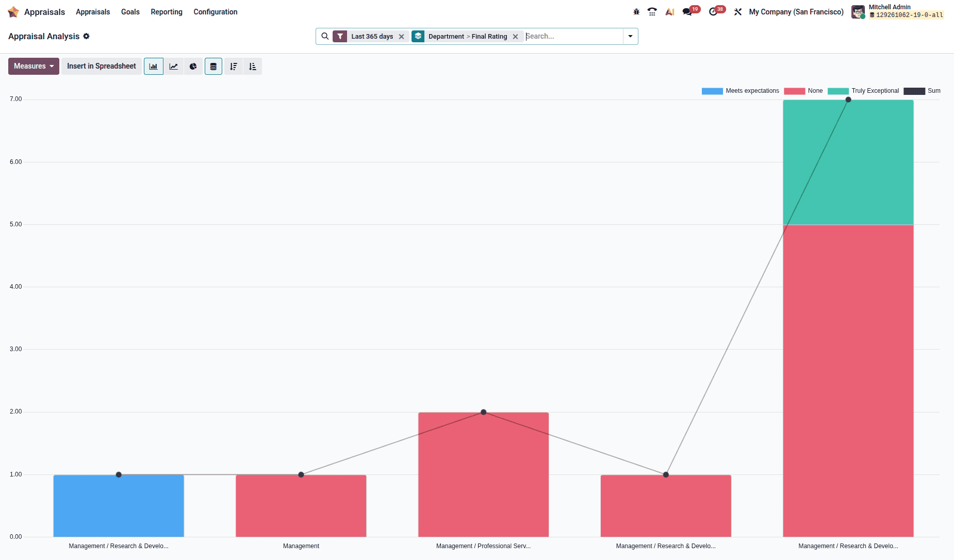The width and height of the screenshot is (954, 560).
Task: Click the Management axis label
Action: tap(301, 546)
